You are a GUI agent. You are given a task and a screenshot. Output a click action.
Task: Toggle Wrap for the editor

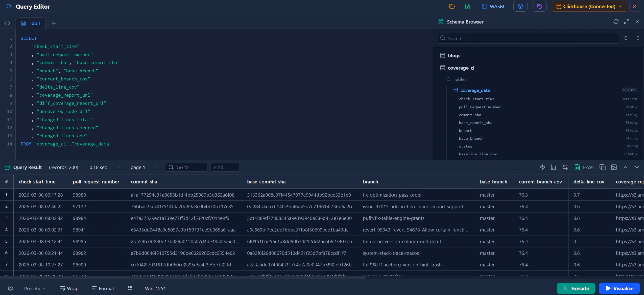69,288
